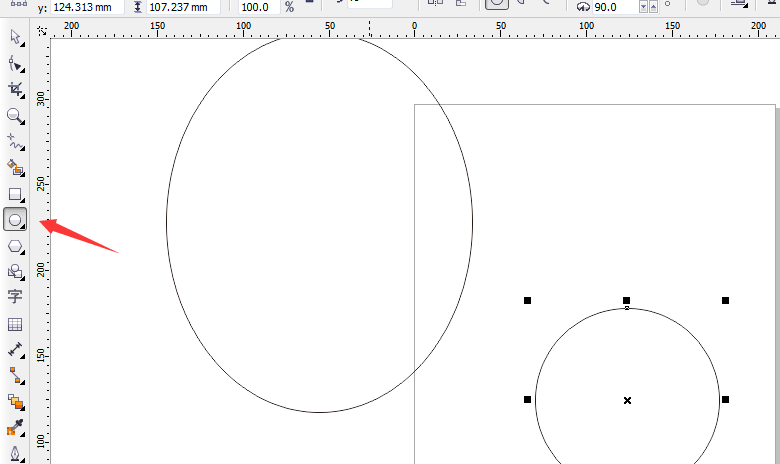Viewport: 780px width, 464px height.
Task: Select the Smart Fill tool
Action: [x=15, y=168]
